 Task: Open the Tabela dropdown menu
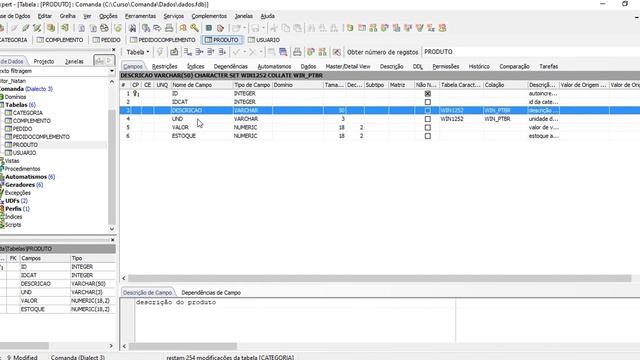coord(138,52)
